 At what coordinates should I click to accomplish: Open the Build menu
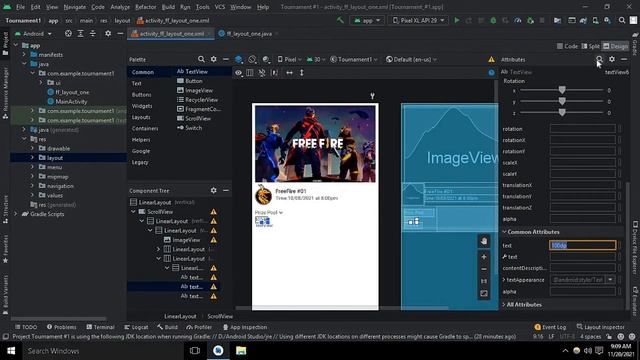[168, 7]
